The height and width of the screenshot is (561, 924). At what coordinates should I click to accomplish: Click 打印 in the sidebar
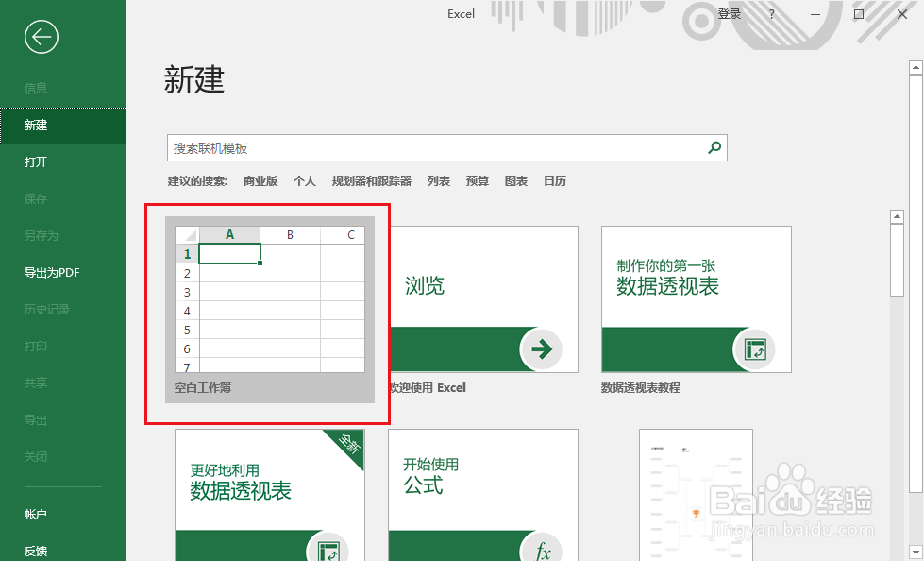[35, 347]
